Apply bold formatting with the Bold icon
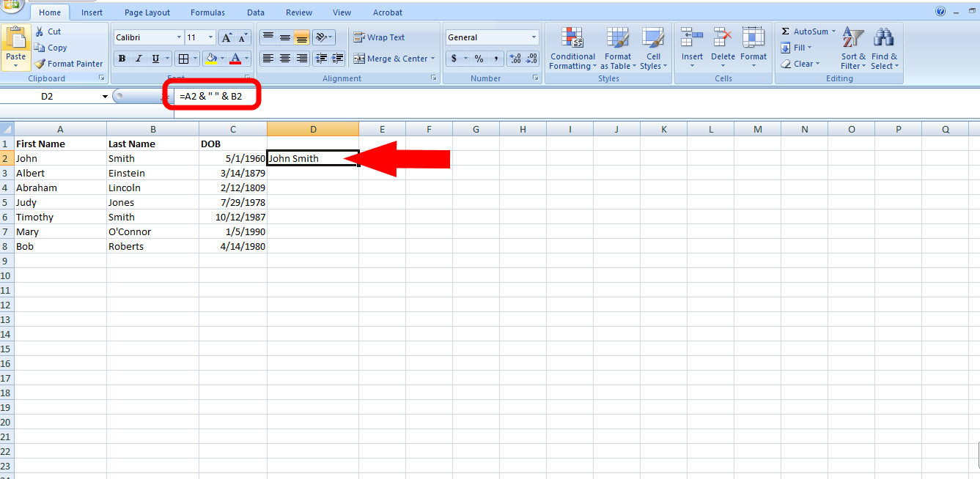This screenshot has width=980, height=479. pos(121,59)
